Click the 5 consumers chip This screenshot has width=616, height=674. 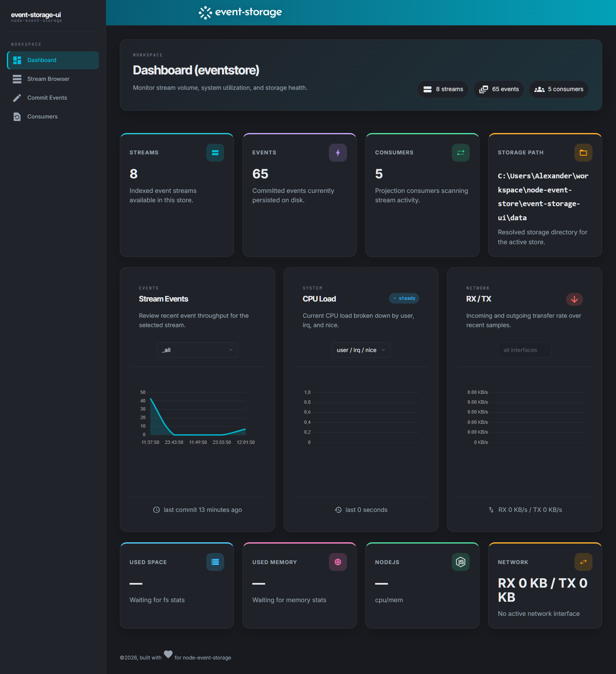(x=559, y=89)
